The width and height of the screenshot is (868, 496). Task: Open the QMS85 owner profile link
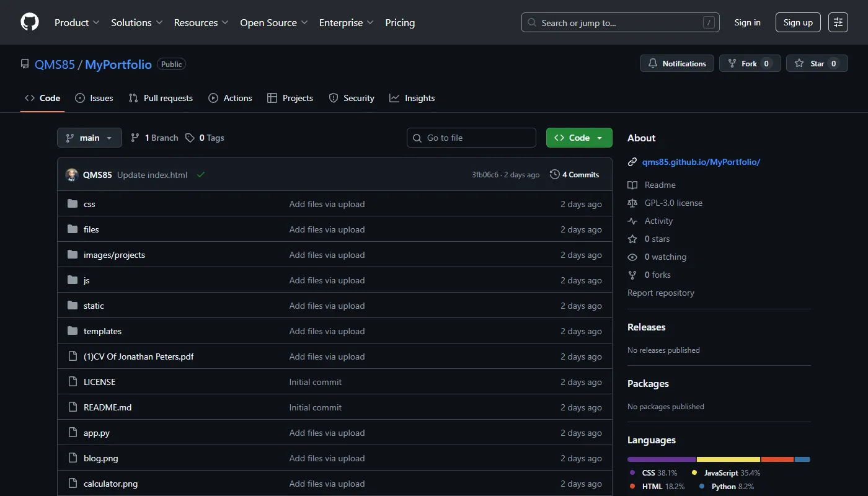click(55, 64)
